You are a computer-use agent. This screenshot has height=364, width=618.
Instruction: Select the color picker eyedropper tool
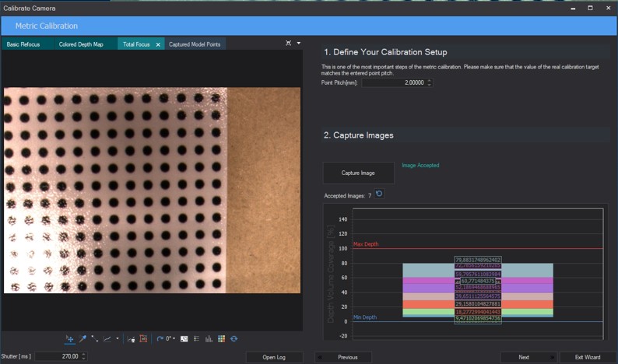pyautogui.click(x=83, y=339)
